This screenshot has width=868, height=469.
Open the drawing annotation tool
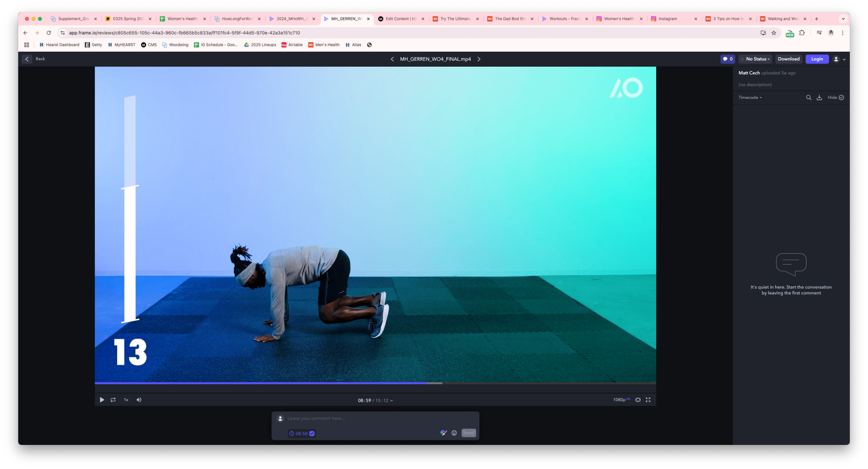443,433
